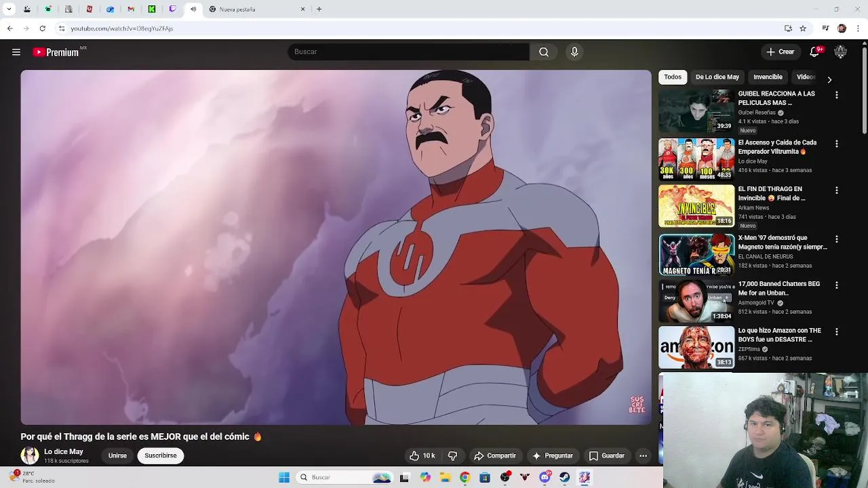This screenshot has width=868, height=488.
Task: Like the video with thumbs-up
Action: pyautogui.click(x=422, y=455)
